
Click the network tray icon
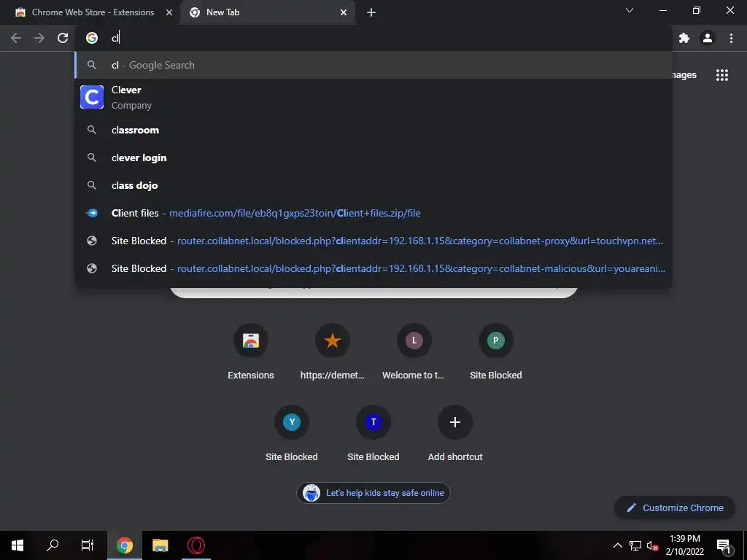[x=635, y=545]
